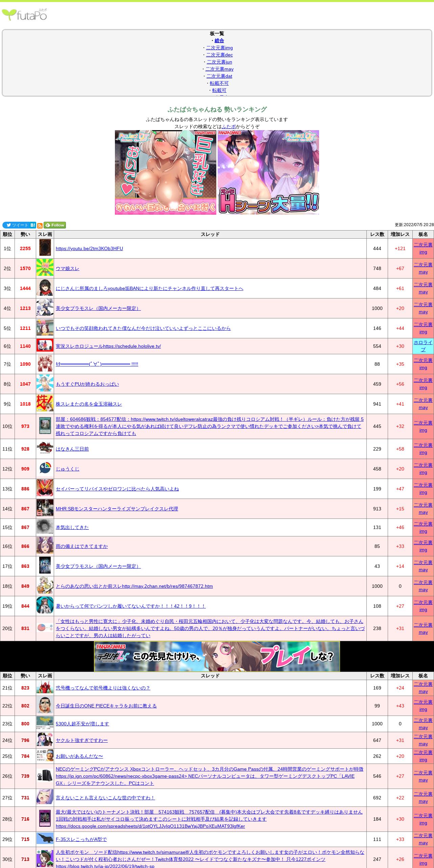Open the とらのあなの思い出 thread
This screenshot has width=434, height=868.
click(134, 586)
